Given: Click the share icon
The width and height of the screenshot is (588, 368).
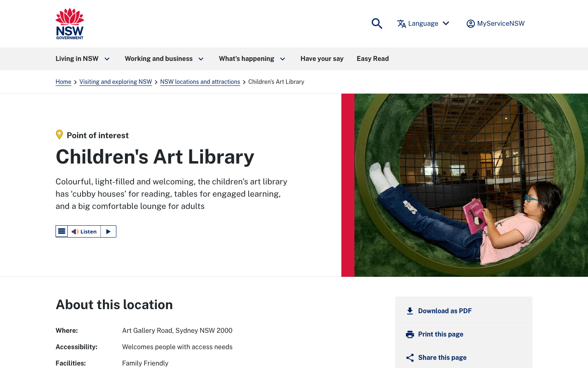Looking at the screenshot, I should [410, 358].
